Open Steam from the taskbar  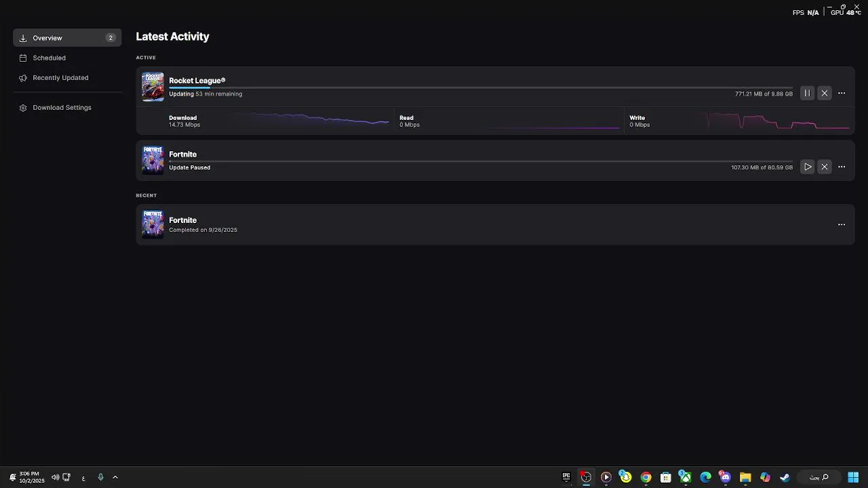point(785,477)
